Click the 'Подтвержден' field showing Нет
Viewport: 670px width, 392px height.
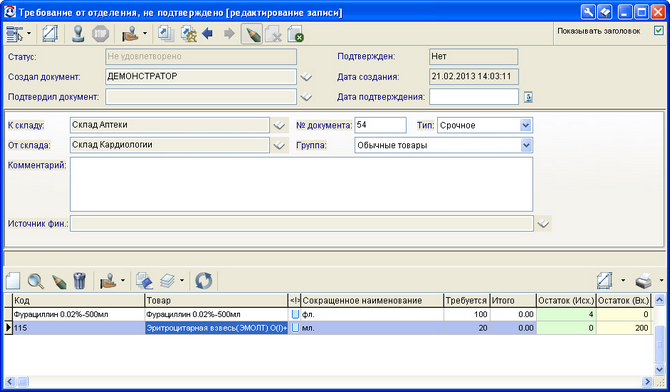click(x=473, y=56)
